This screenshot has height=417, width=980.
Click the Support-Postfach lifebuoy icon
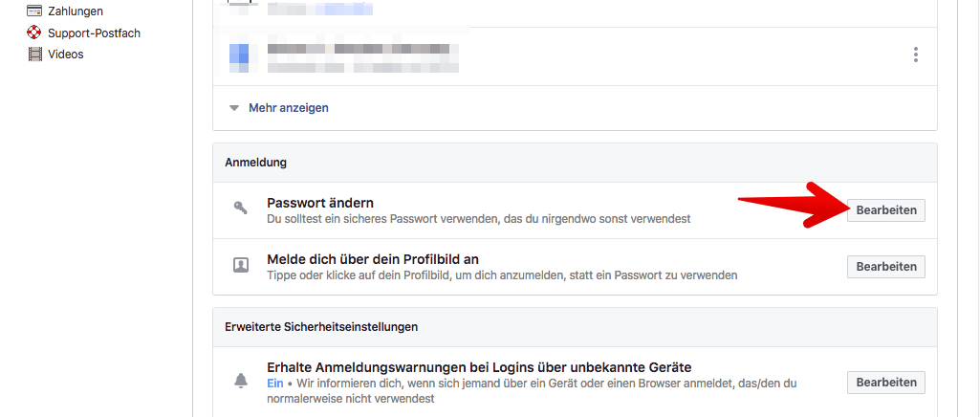coord(34,33)
